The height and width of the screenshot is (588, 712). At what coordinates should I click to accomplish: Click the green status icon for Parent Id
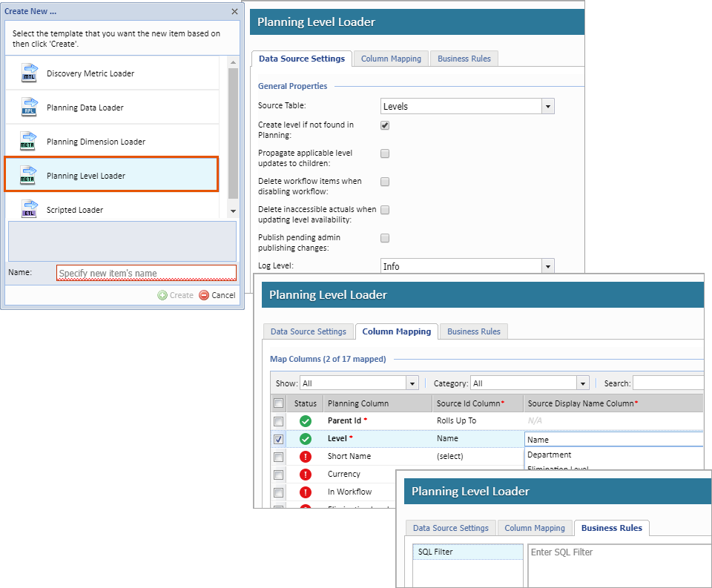(306, 421)
